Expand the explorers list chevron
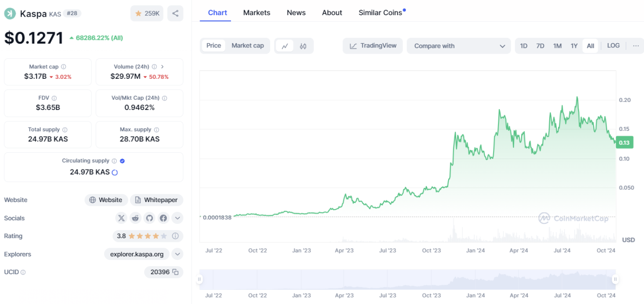This screenshot has height=304, width=644. coord(177,254)
